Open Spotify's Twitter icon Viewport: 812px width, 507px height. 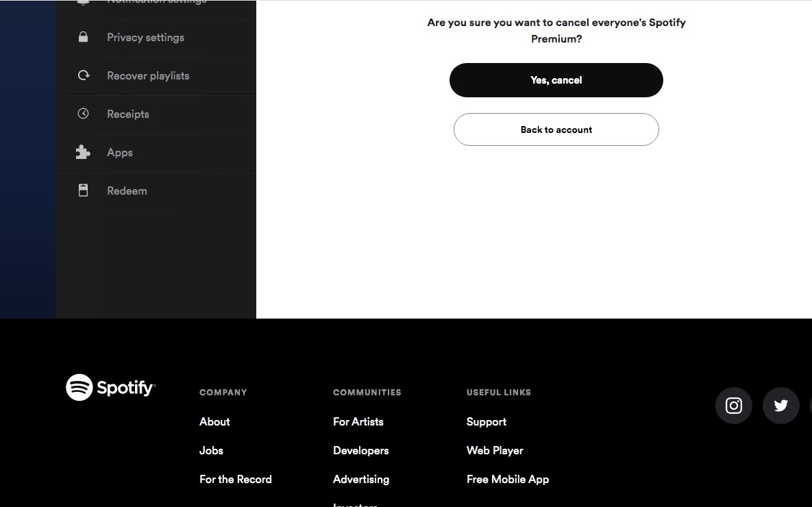point(780,405)
